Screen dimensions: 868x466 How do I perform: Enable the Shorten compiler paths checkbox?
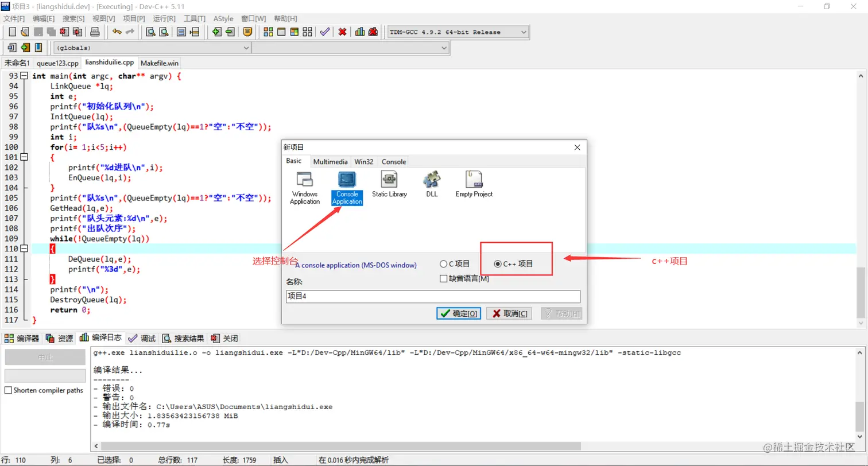tap(8, 390)
